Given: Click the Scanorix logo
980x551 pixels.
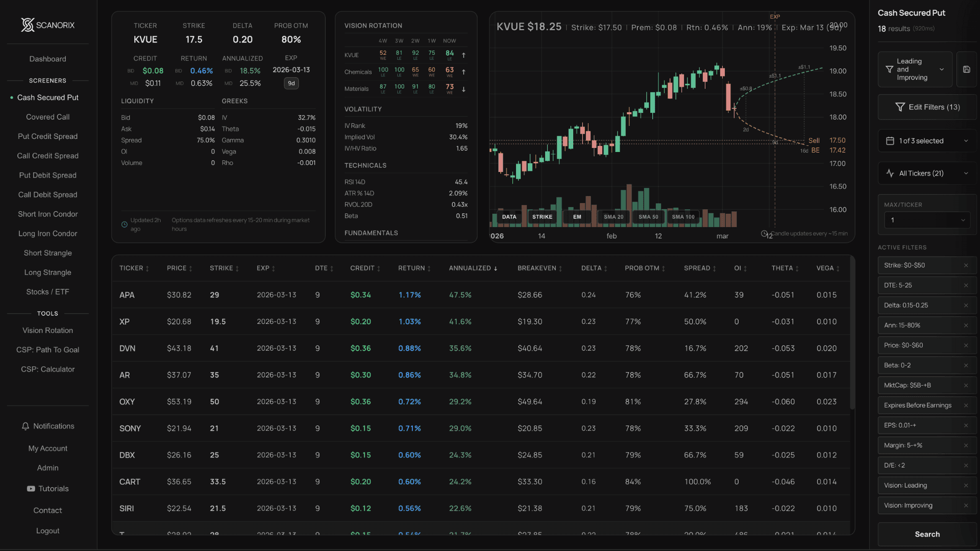Looking at the screenshot, I should point(27,24).
